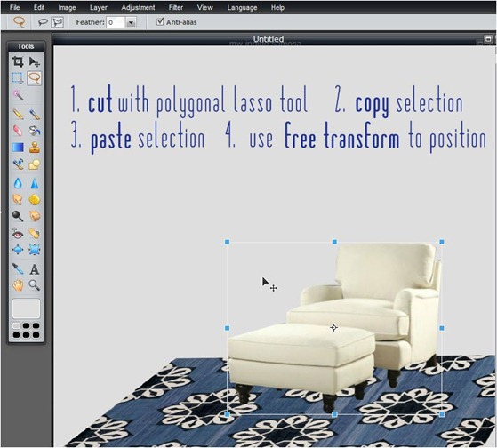The image size is (497, 448).
Task: Select the Clone Stamp tool
Action: pos(35,148)
